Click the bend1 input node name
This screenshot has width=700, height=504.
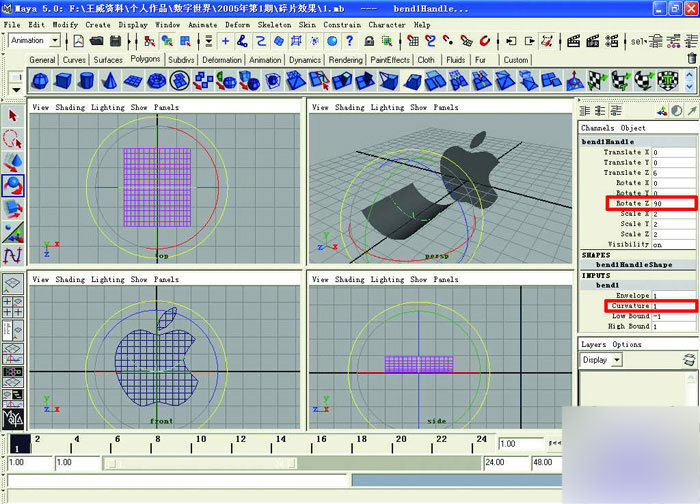tap(607, 285)
